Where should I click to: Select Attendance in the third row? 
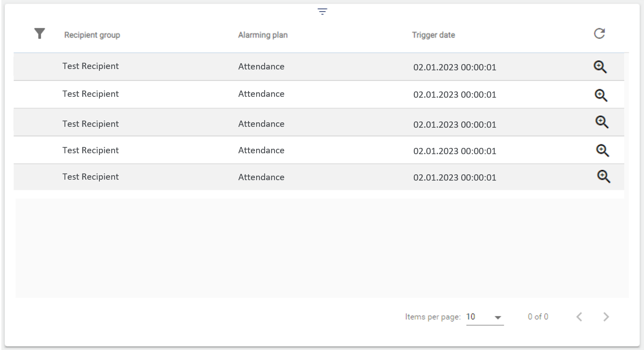tap(261, 124)
